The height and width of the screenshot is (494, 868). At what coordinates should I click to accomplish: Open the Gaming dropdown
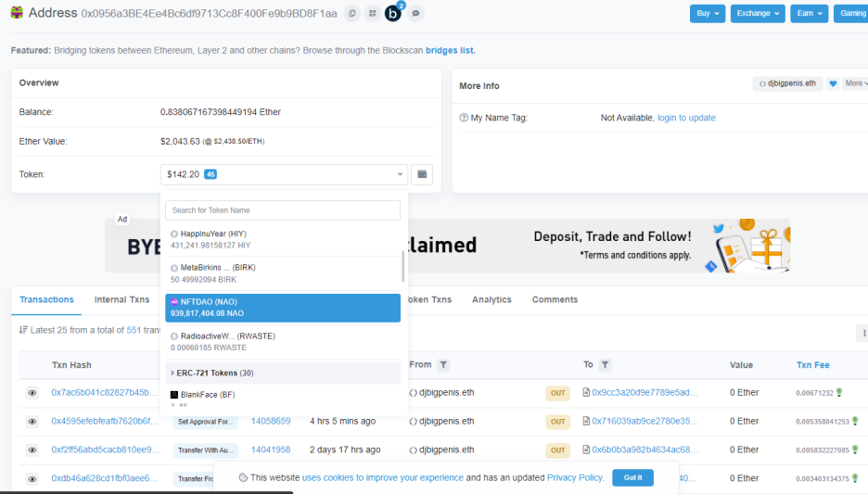(851, 13)
